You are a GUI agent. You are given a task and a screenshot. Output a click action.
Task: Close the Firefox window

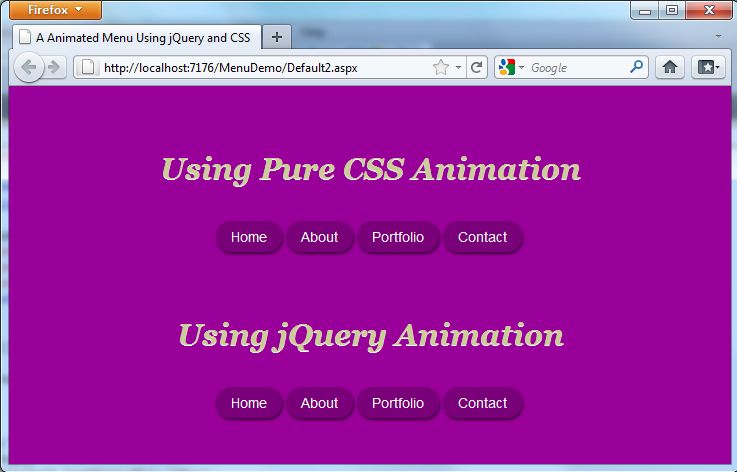[x=709, y=10]
